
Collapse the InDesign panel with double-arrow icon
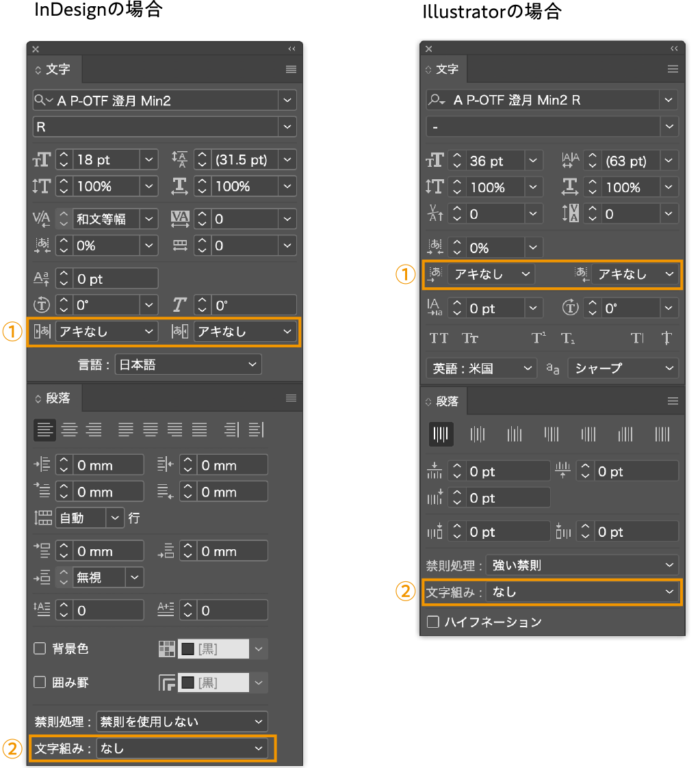pyautogui.click(x=292, y=49)
